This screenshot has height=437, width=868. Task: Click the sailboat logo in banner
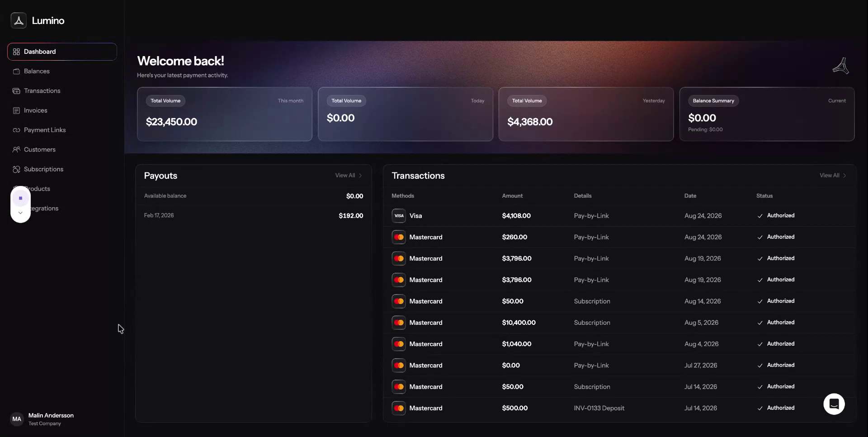tap(841, 66)
